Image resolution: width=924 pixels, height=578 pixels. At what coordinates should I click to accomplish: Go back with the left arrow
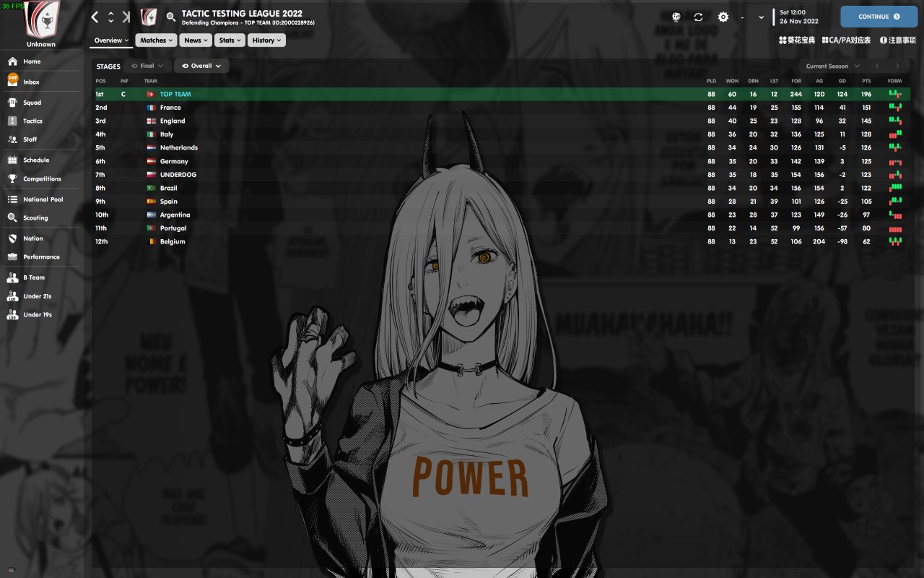(95, 17)
